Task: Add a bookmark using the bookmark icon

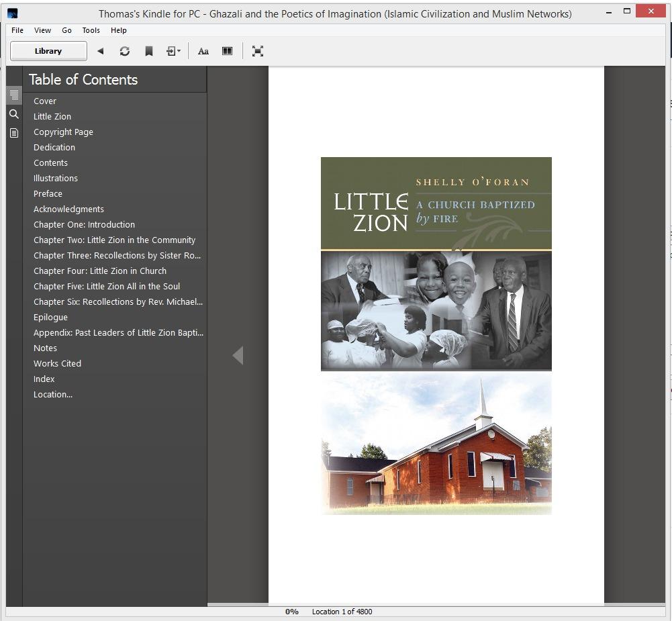Action: click(x=149, y=51)
